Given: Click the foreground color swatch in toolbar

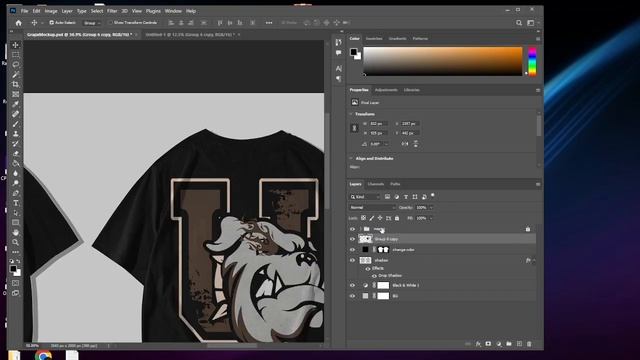Looking at the screenshot, I should 13,269.
